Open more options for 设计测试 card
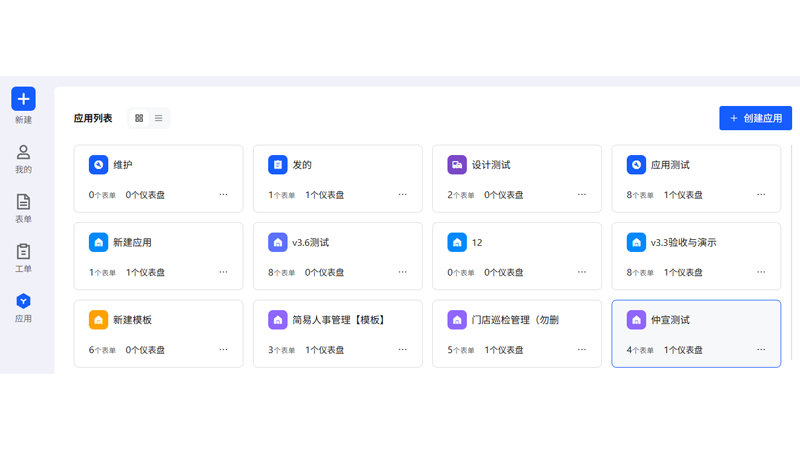 coord(582,194)
